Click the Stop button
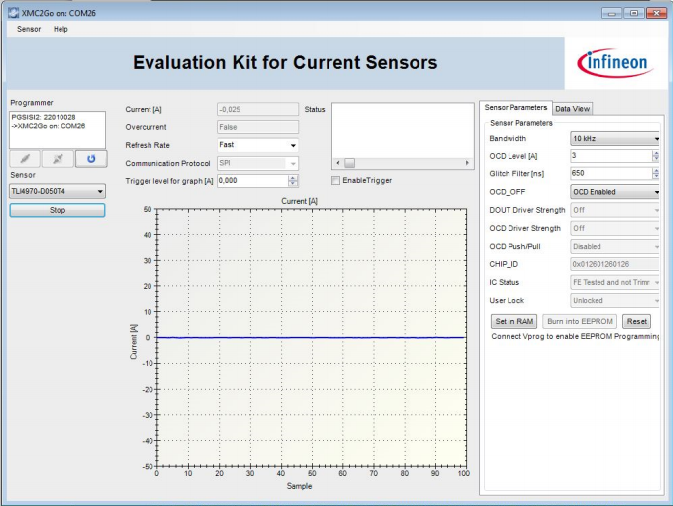The width and height of the screenshot is (673, 506). [x=58, y=210]
